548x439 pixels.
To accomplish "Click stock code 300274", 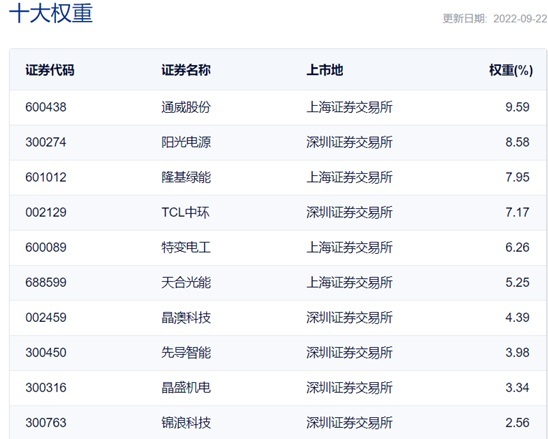I will tap(46, 142).
